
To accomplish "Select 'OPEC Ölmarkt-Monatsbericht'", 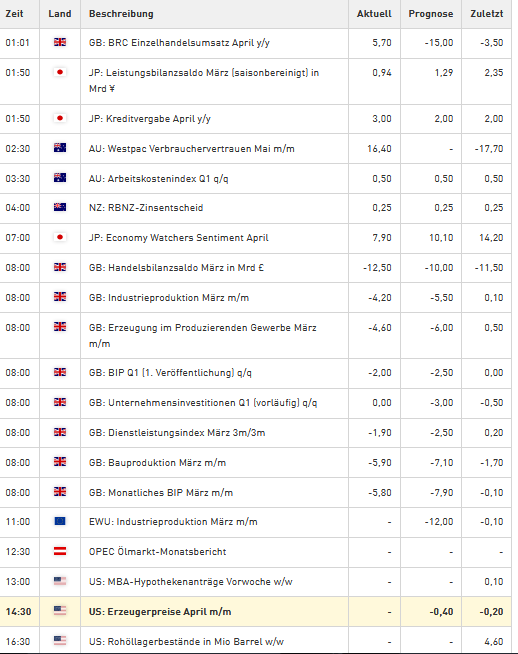I will click(x=158, y=552).
